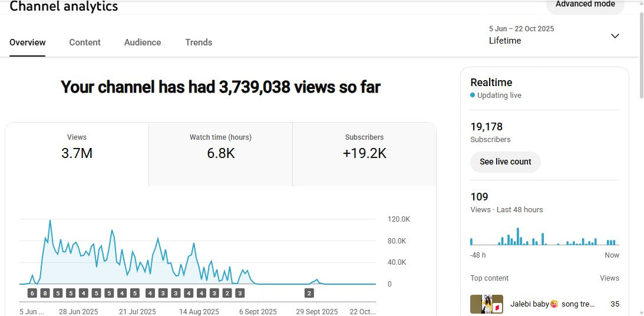Screen dimensions: 644x316
Task: Open the Jalebi baby video thumbnail
Action: coord(486,304)
